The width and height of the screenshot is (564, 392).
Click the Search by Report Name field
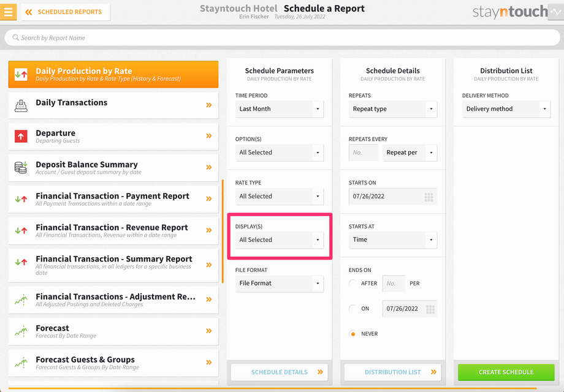(x=282, y=38)
